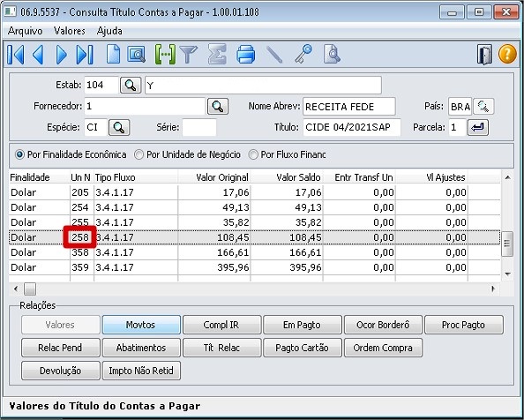Click grid vertical scrollbar up arrow
524x420 pixels.
pos(507,177)
